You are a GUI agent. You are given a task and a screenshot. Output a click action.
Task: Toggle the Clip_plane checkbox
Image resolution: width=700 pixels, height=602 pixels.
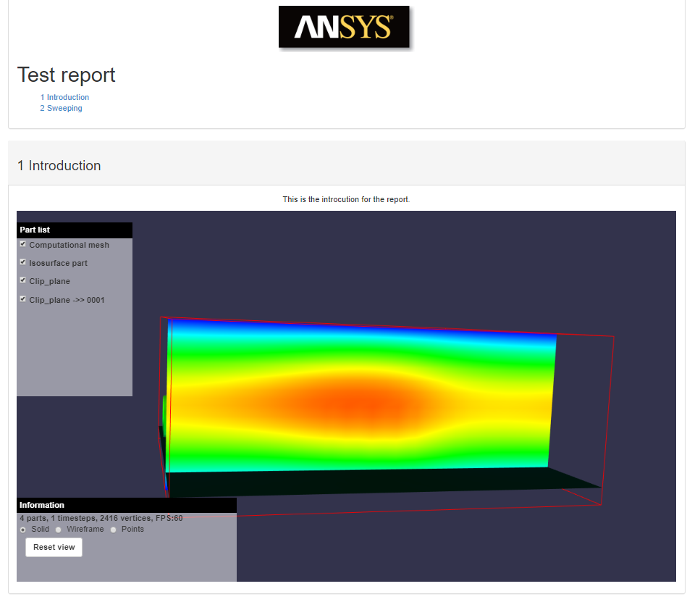(x=22, y=280)
